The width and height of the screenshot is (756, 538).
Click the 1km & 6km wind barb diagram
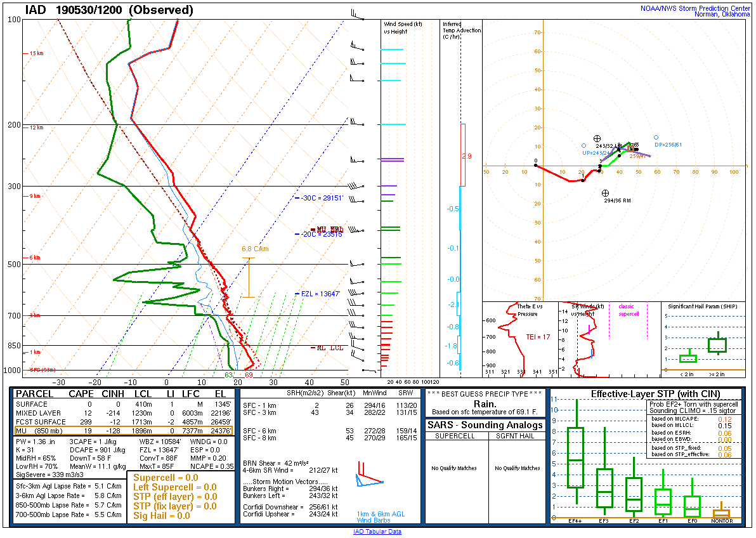click(x=369, y=475)
